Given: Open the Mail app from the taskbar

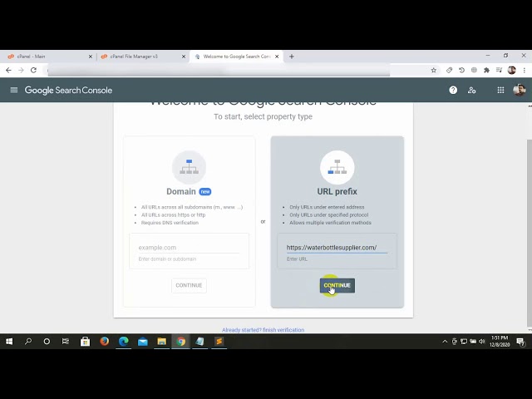Looking at the screenshot, I should pos(143,342).
